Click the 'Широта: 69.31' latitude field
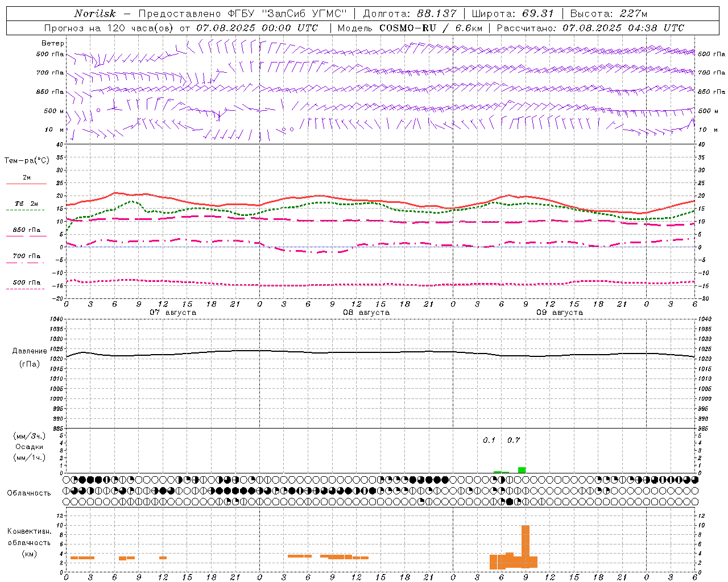 [x=512, y=14]
